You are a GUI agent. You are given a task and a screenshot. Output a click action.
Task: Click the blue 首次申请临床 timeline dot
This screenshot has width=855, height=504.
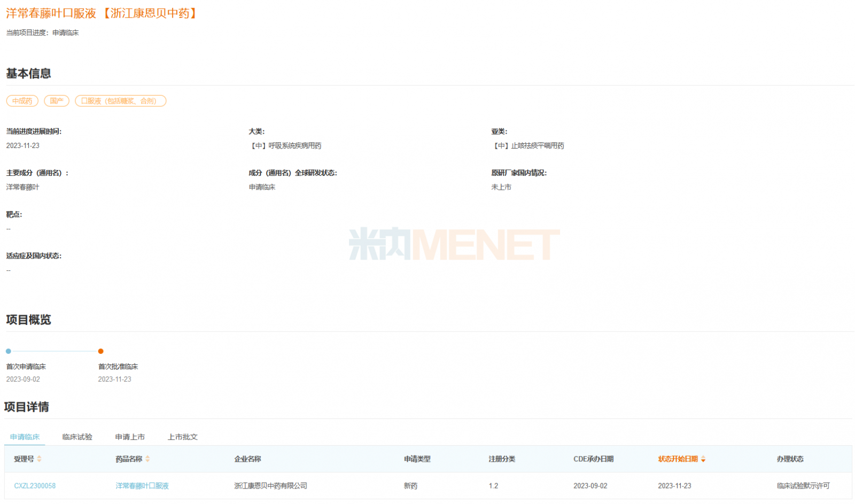click(9, 351)
